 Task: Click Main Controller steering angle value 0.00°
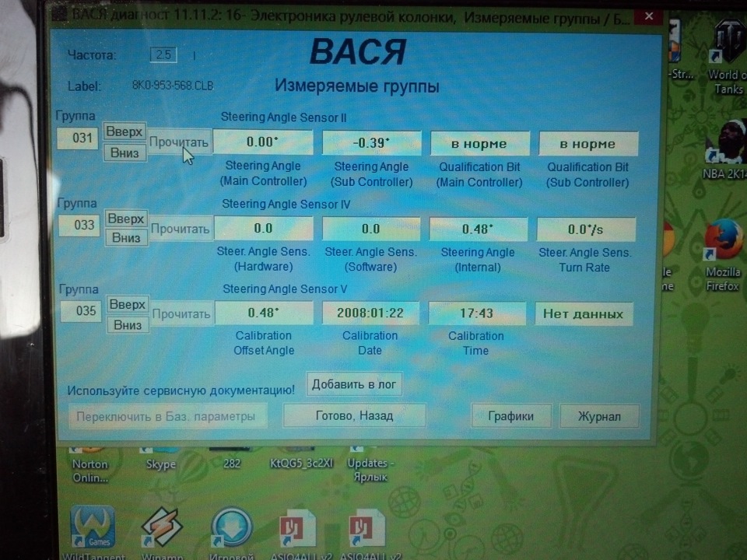[x=262, y=142]
